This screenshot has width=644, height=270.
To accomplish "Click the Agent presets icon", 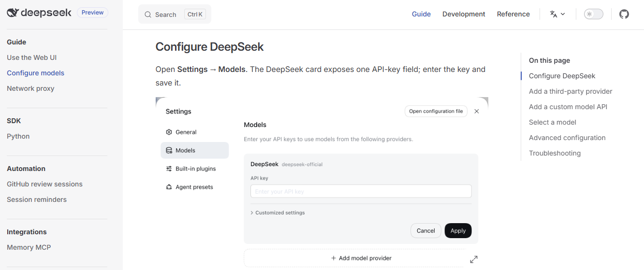I will coord(169,187).
